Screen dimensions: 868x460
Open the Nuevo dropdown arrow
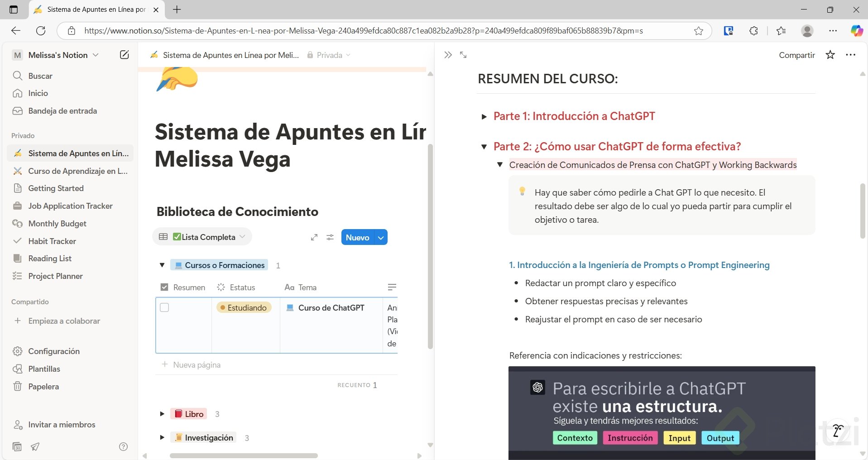click(x=381, y=237)
